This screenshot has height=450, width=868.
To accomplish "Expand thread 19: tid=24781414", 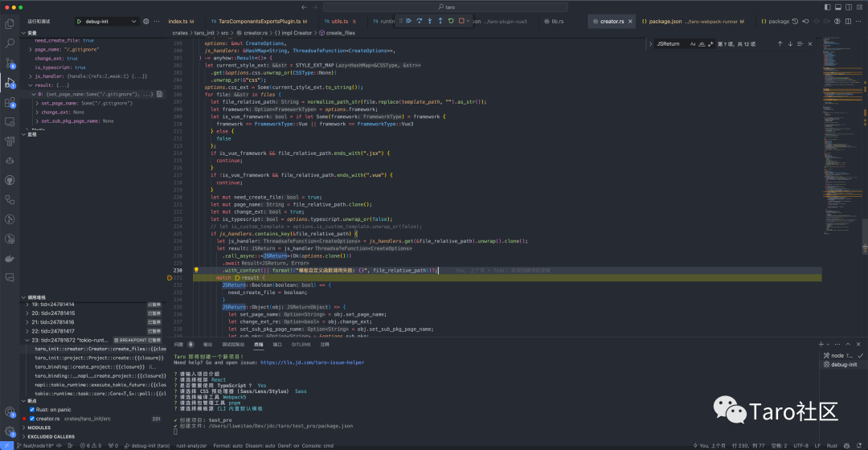I will [27, 305].
